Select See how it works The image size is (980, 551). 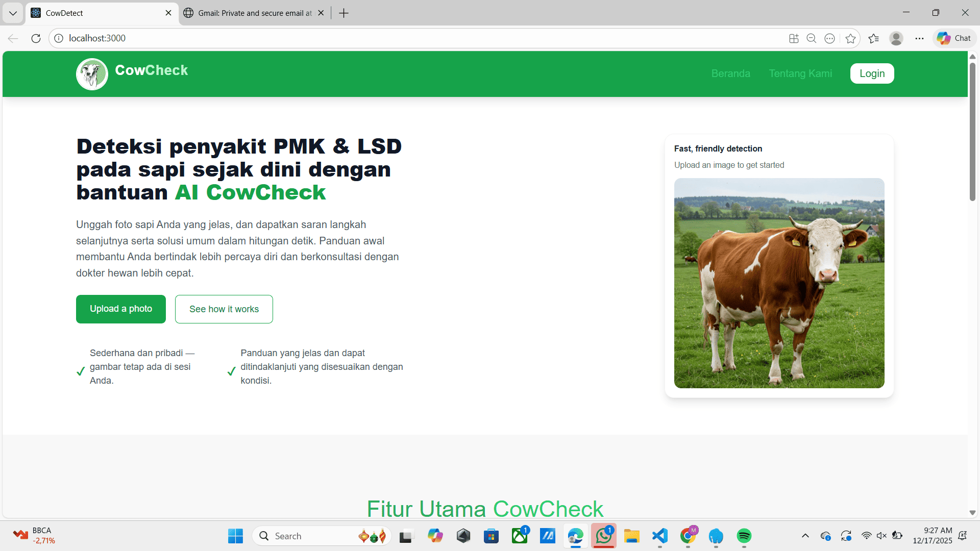224,309
